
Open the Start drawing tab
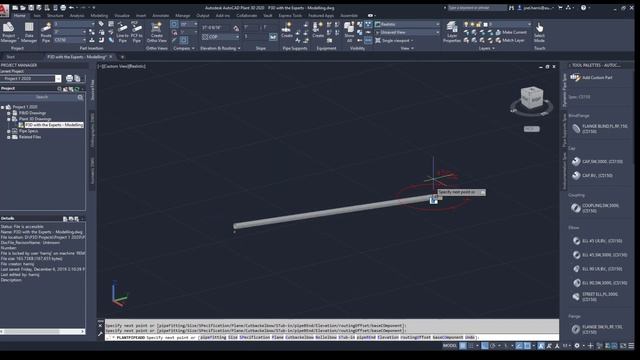tap(11, 57)
